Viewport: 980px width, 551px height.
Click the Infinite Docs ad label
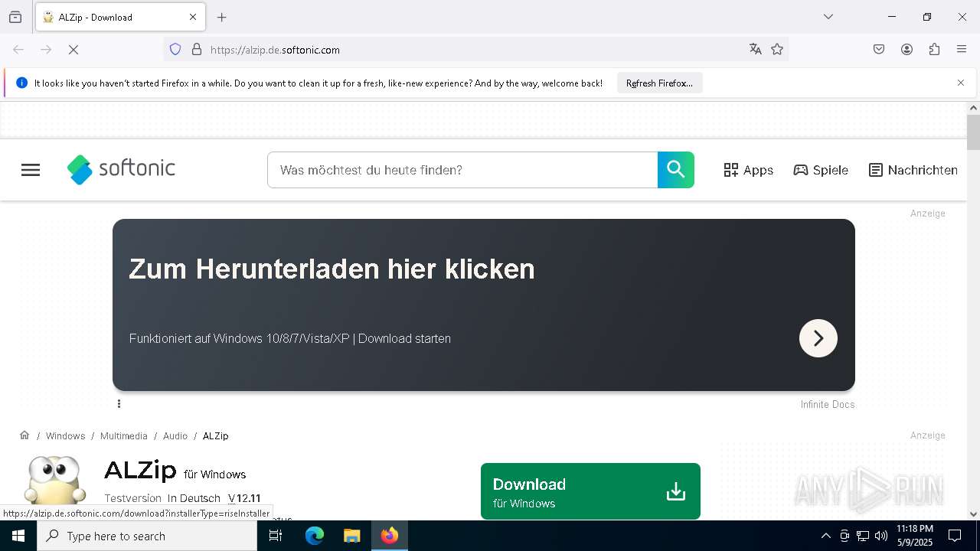point(828,404)
